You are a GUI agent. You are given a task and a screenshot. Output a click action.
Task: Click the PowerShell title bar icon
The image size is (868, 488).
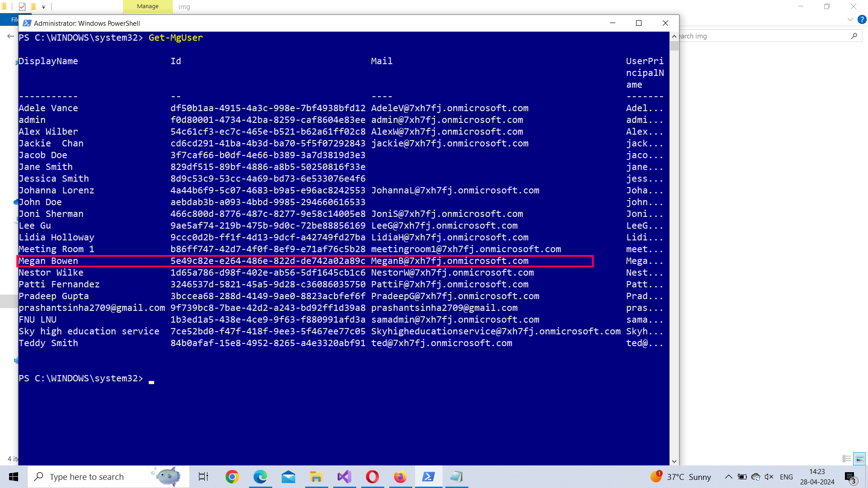coord(27,23)
